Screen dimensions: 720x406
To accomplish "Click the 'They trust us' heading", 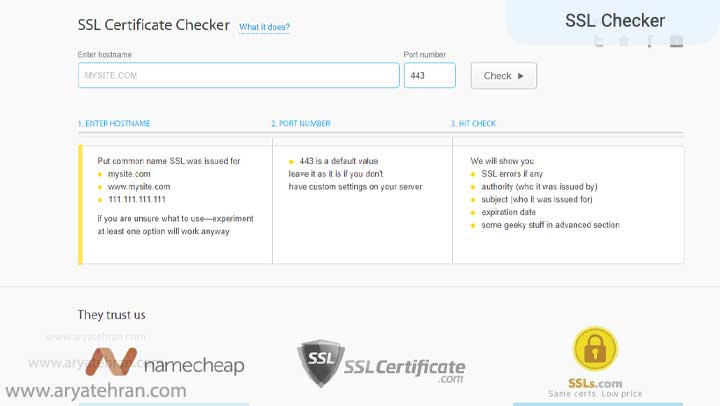I will 111,315.
